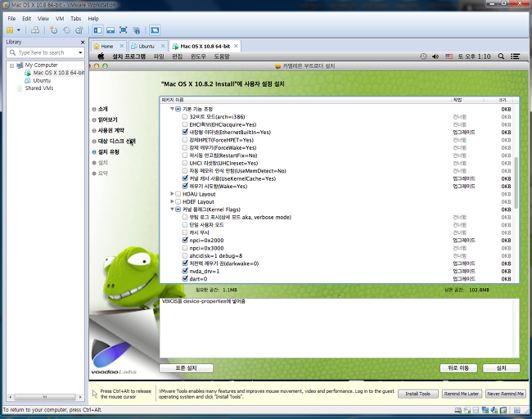Click the console view toolbar icon

coord(155,30)
